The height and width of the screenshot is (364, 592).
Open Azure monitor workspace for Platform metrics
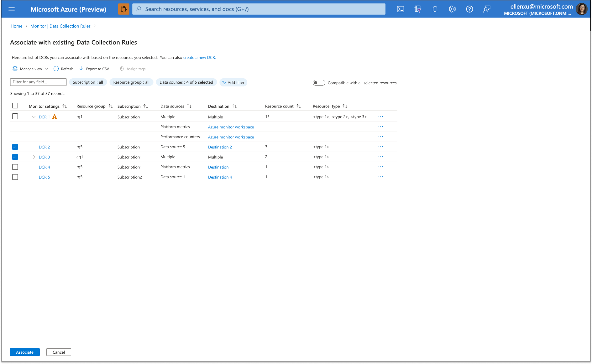[231, 127]
